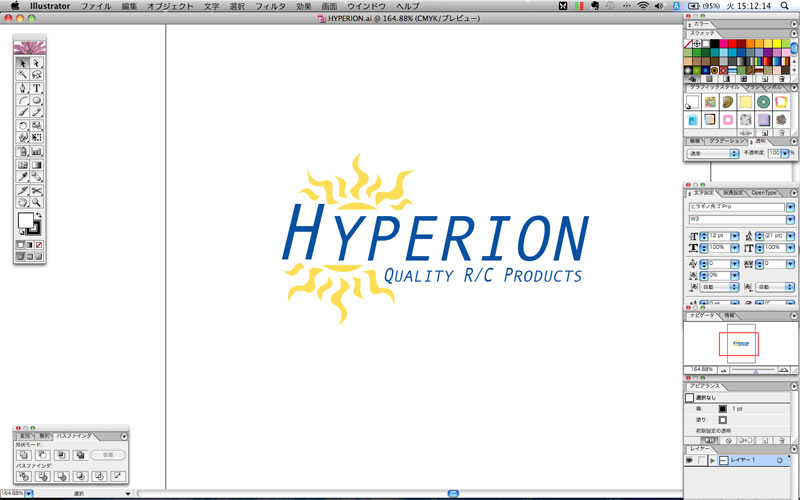Create new swatch in Swatches panel
800x500 pixels.
(765, 79)
